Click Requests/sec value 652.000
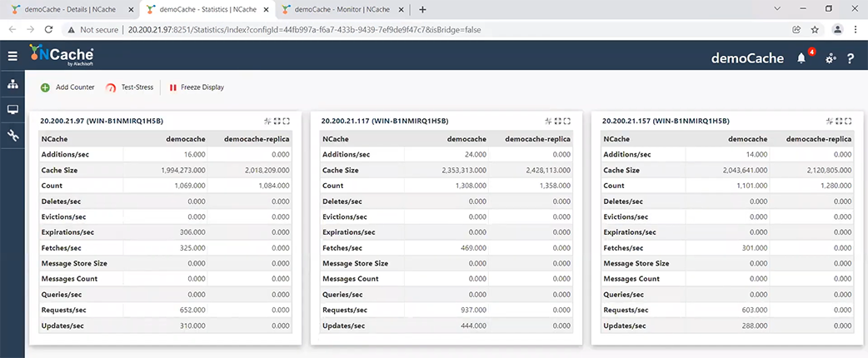The height and width of the screenshot is (358, 868). click(x=192, y=310)
